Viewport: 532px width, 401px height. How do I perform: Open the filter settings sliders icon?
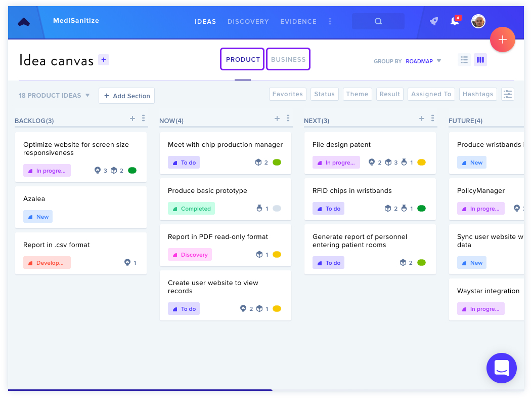pyautogui.click(x=508, y=94)
